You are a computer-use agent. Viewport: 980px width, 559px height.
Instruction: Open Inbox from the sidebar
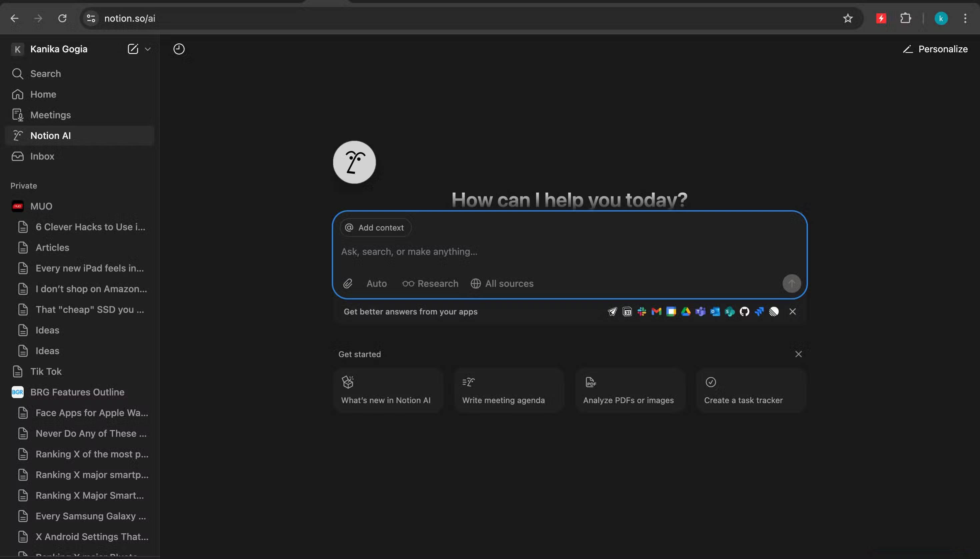(42, 156)
